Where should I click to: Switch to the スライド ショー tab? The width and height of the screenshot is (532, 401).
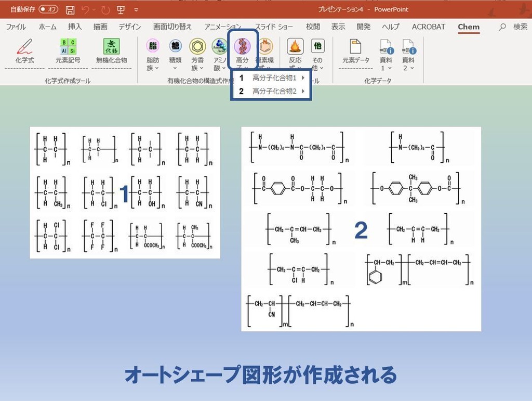pos(274,27)
